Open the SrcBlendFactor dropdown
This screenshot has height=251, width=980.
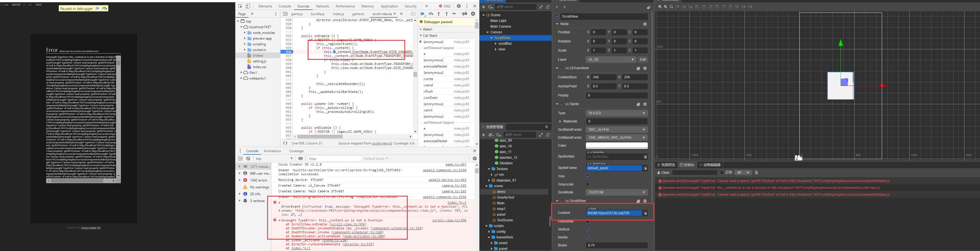617,130
